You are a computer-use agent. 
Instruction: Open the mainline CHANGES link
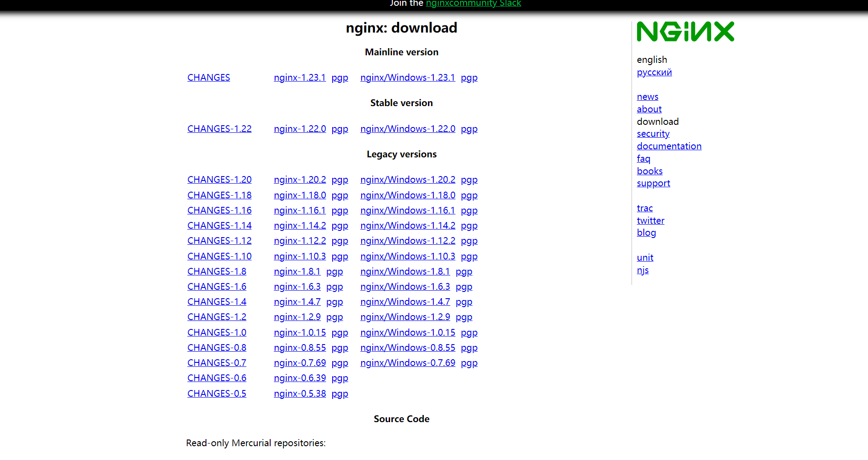209,78
